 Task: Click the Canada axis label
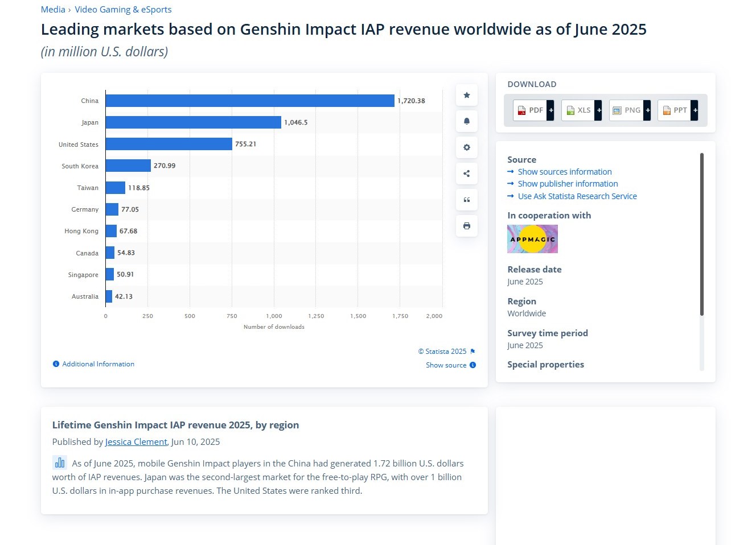(87, 253)
